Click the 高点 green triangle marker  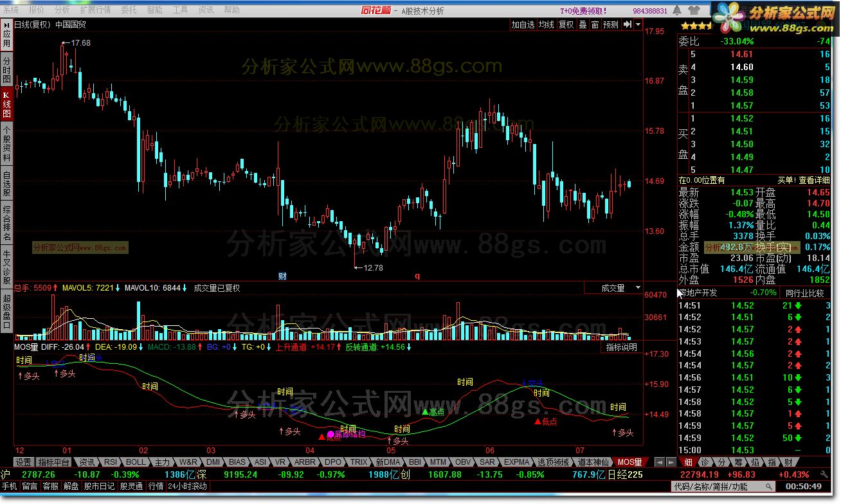click(425, 411)
